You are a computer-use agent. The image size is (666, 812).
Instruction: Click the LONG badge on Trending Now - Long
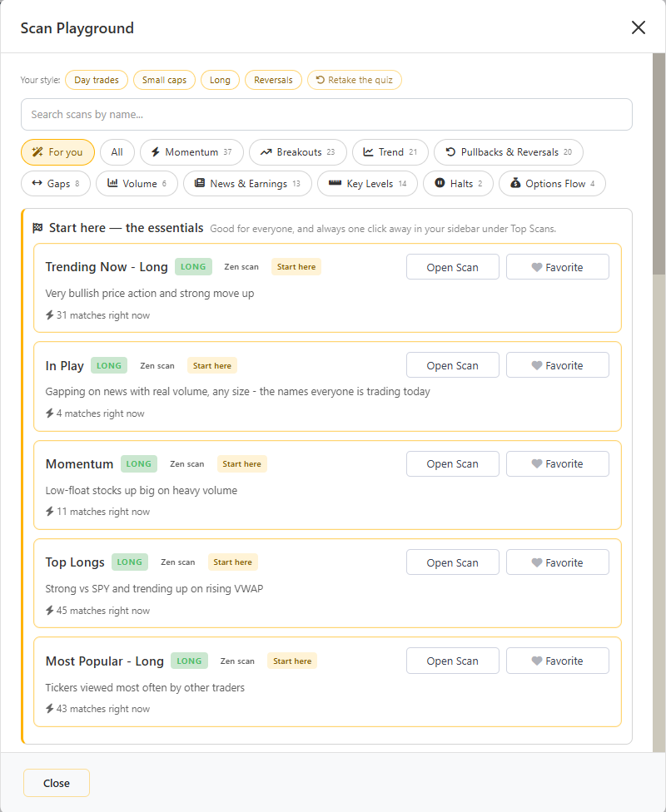click(193, 267)
